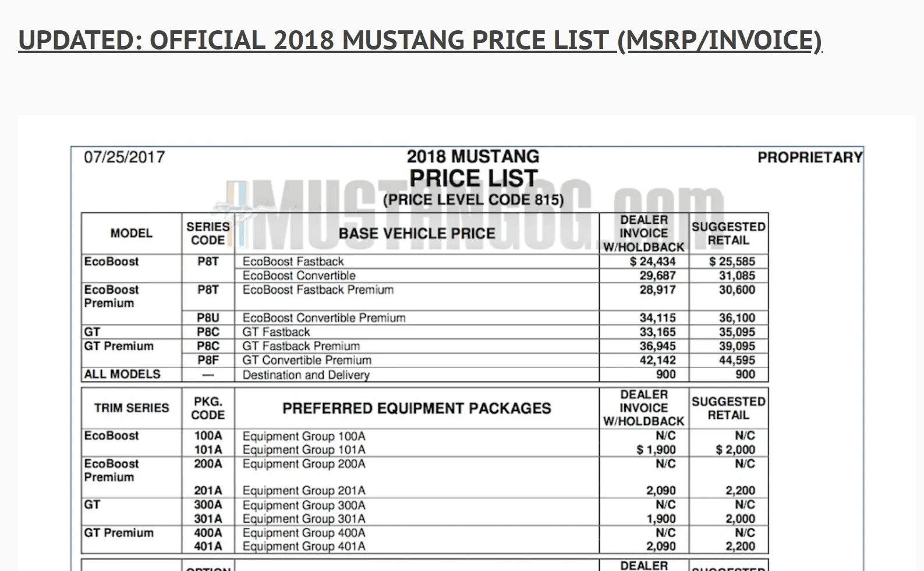Click the Price Level Code 815 subtitle
The height and width of the screenshot is (571, 924).
point(473,200)
